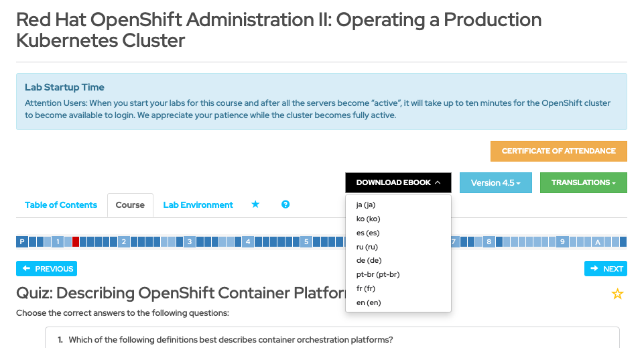
Task: Select pt-br (pt-br) from ebook list
Action: click(378, 274)
